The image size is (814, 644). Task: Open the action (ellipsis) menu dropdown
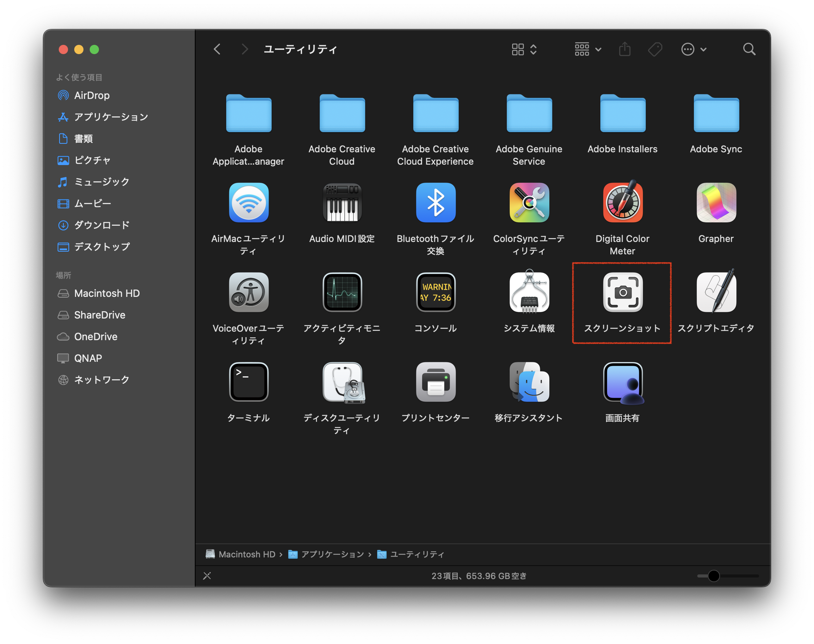(x=694, y=49)
